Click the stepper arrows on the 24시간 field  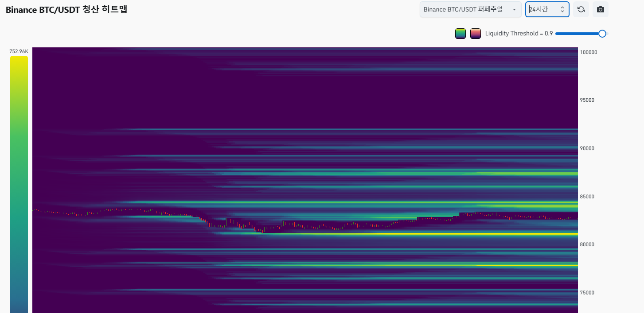(x=562, y=9)
